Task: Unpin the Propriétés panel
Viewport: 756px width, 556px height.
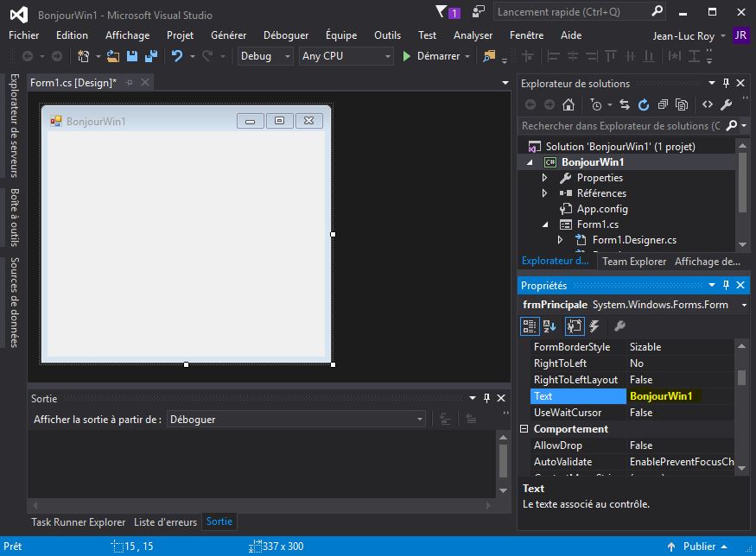Action: (727, 285)
